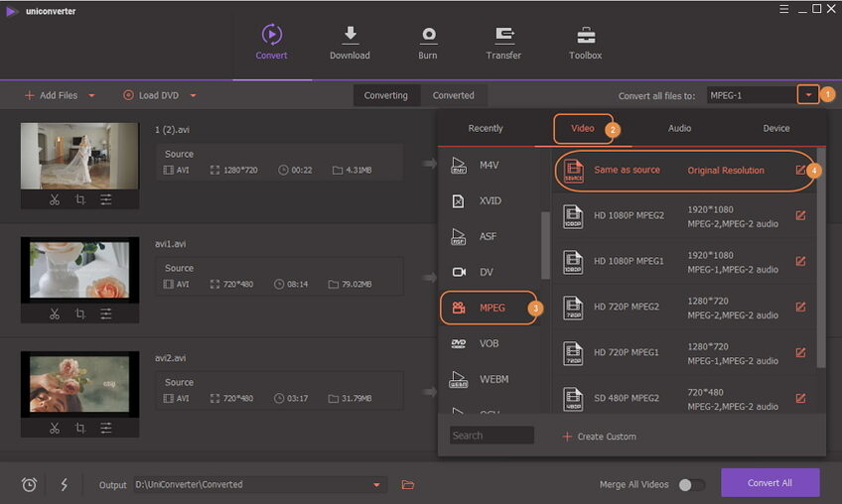This screenshot has width=842, height=504.
Task: Edit the HD 1080P MPEG1 preset
Action: click(x=800, y=261)
